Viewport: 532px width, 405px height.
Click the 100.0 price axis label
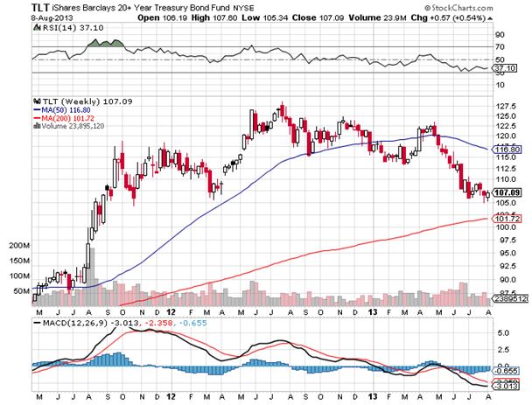506,227
